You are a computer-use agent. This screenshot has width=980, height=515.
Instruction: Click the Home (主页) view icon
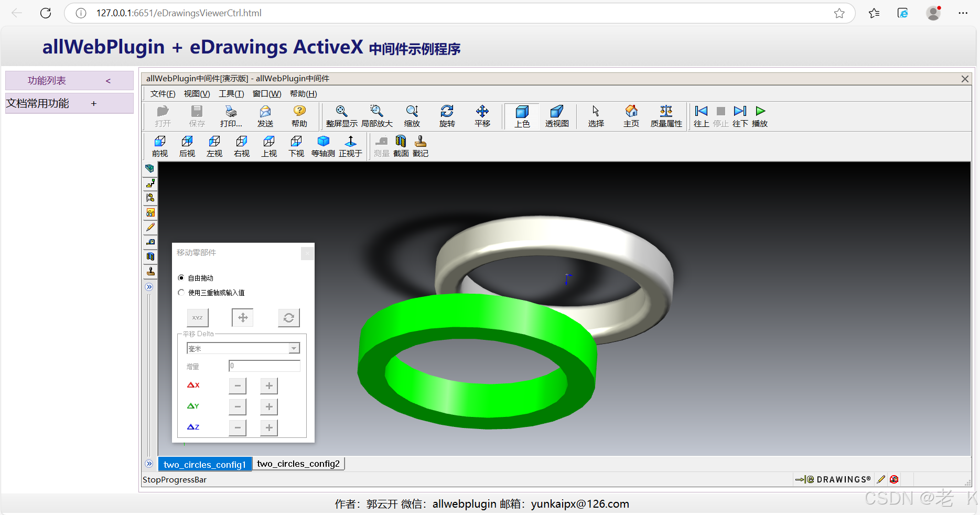coord(631,116)
